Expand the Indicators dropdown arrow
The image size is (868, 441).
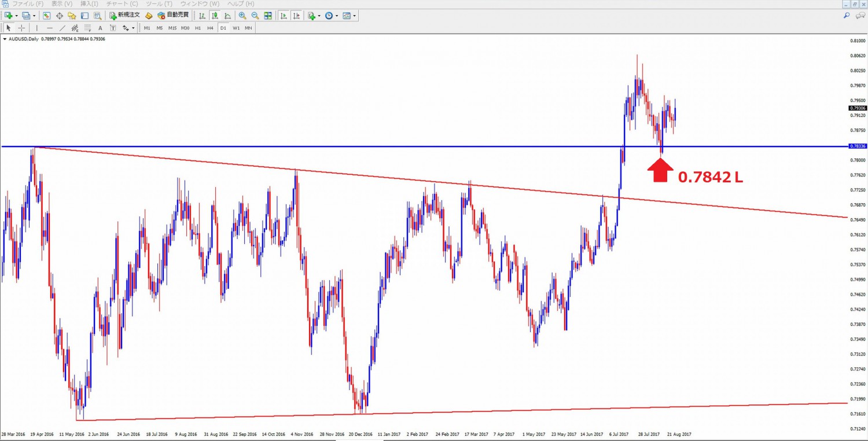point(319,16)
